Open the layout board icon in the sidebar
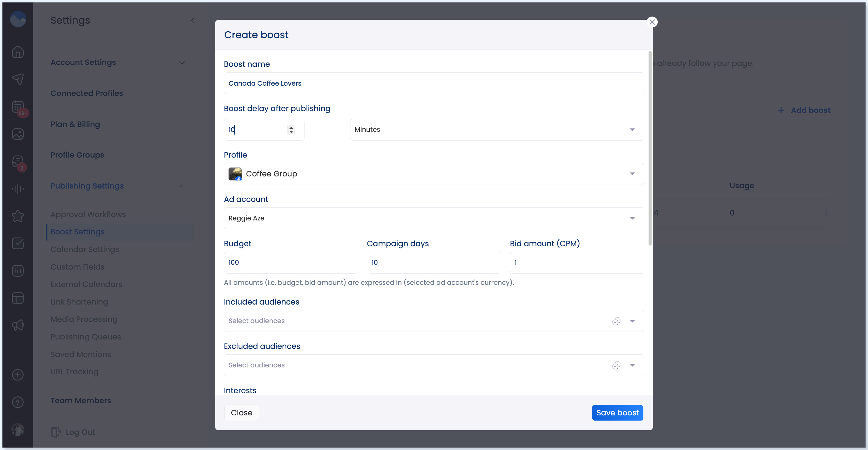This screenshot has height=450, width=868. 18,298
